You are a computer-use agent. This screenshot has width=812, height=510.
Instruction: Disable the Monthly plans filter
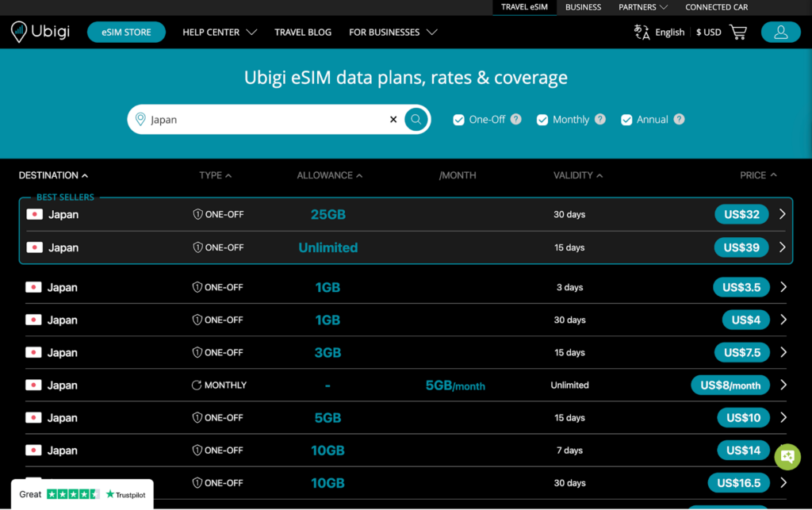pyautogui.click(x=542, y=119)
